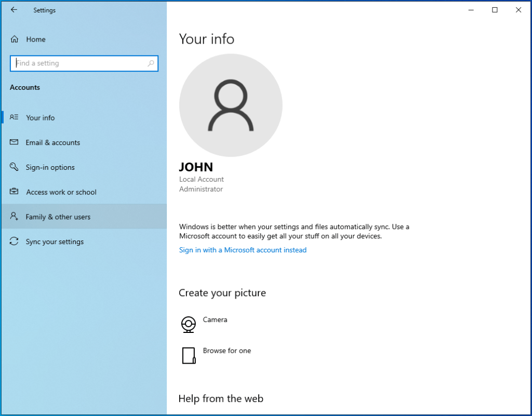Viewport: 532px width, 416px height.
Task: Click Browse for one picture icon
Action: [x=189, y=355]
